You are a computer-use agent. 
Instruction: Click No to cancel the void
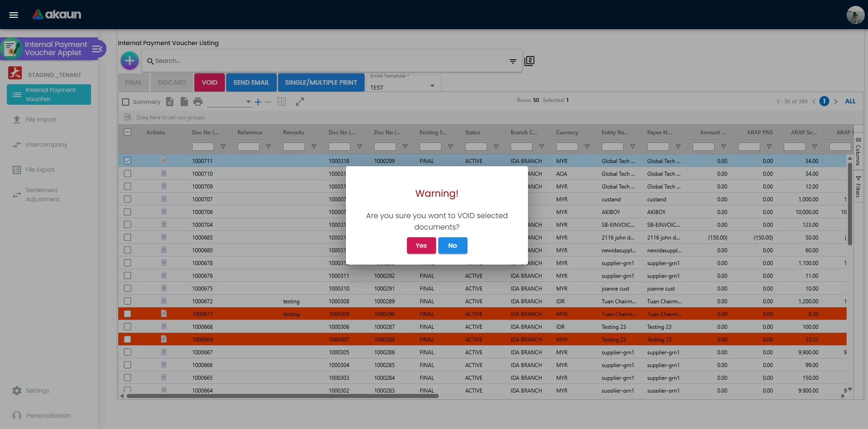point(452,245)
